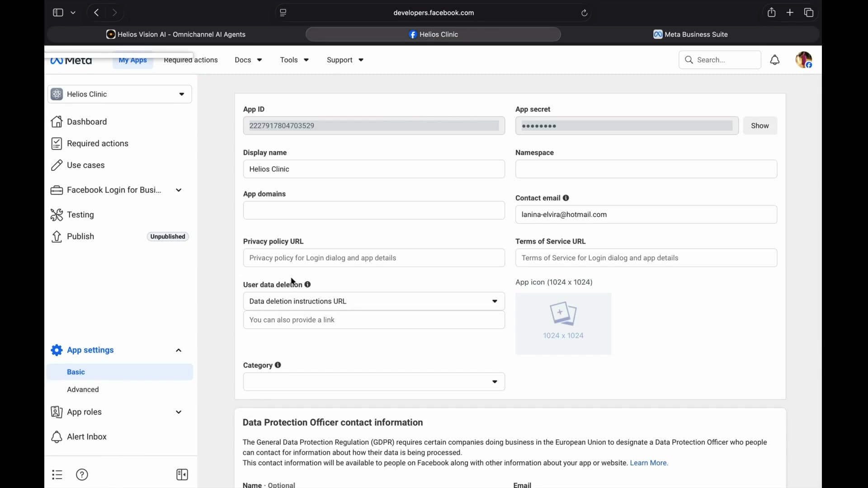Open the Category dropdown
This screenshot has height=488, width=868.
374,382
